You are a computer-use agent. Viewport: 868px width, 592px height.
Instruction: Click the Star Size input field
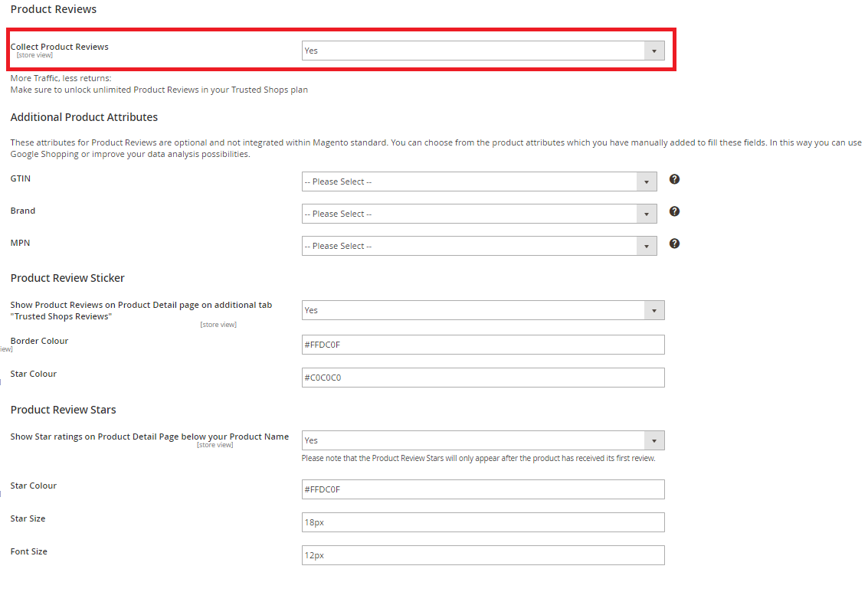[x=483, y=522]
